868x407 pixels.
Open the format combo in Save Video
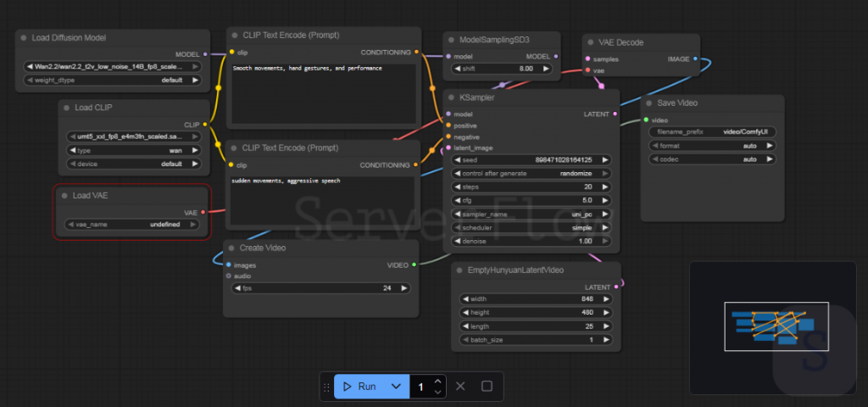pyautogui.click(x=712, y=146)
